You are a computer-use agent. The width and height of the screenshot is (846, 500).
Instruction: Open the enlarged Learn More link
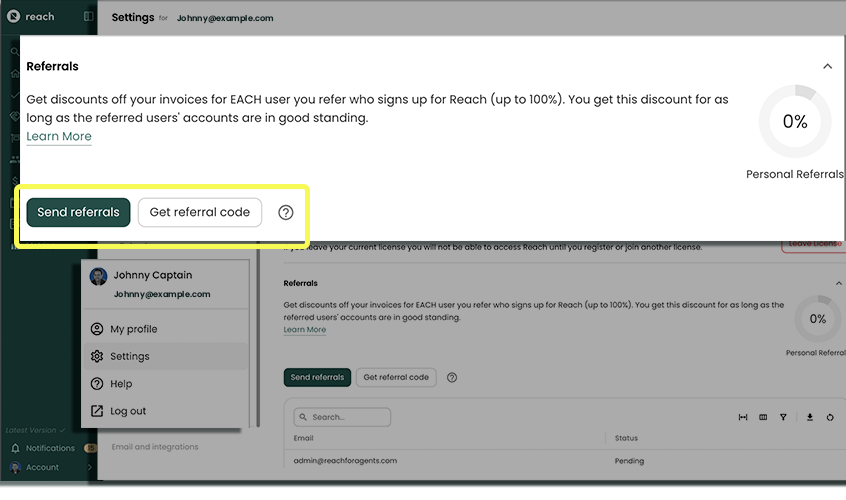pos(59,136)
